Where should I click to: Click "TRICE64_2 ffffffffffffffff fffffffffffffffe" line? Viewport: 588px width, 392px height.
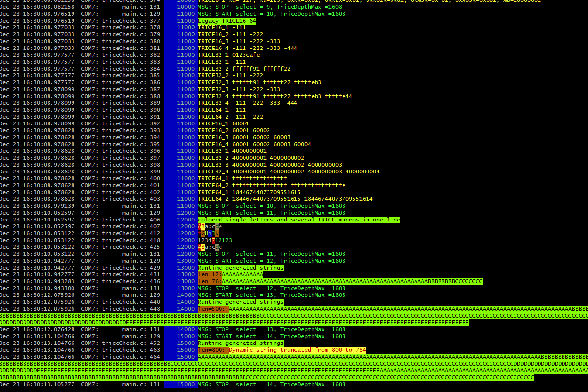coord(271,185)
